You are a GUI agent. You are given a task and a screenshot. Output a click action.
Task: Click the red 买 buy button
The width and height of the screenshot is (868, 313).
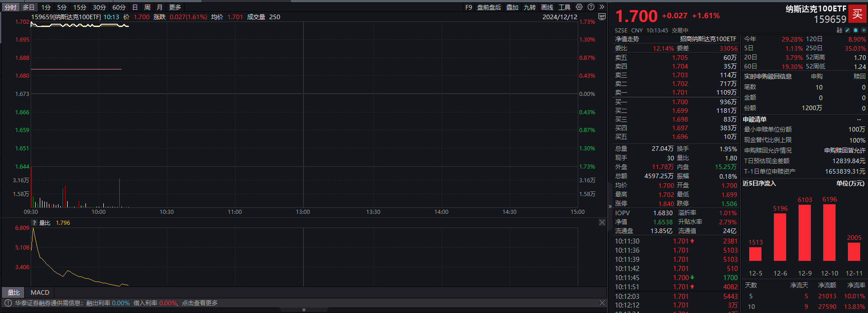[x=857, y=14]
